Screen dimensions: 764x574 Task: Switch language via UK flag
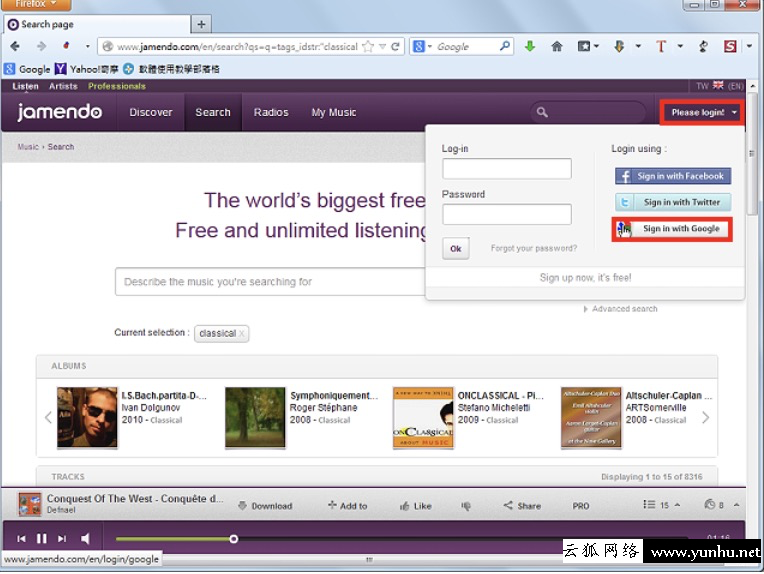click(718, 85)
